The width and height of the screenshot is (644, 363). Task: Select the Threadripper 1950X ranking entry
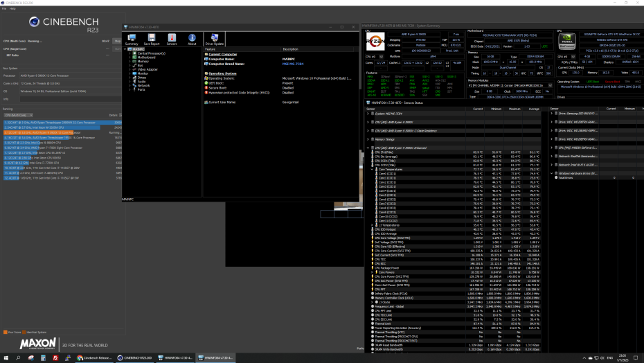pos(62,138)
